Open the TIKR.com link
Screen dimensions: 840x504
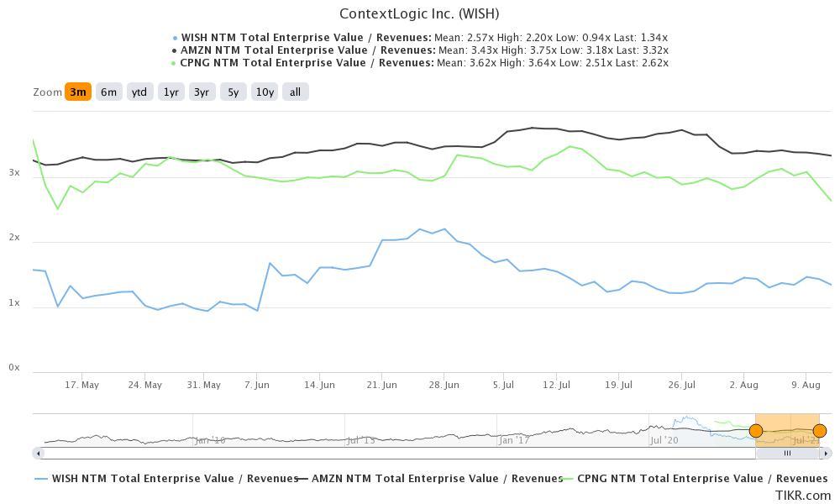(805, 493)
